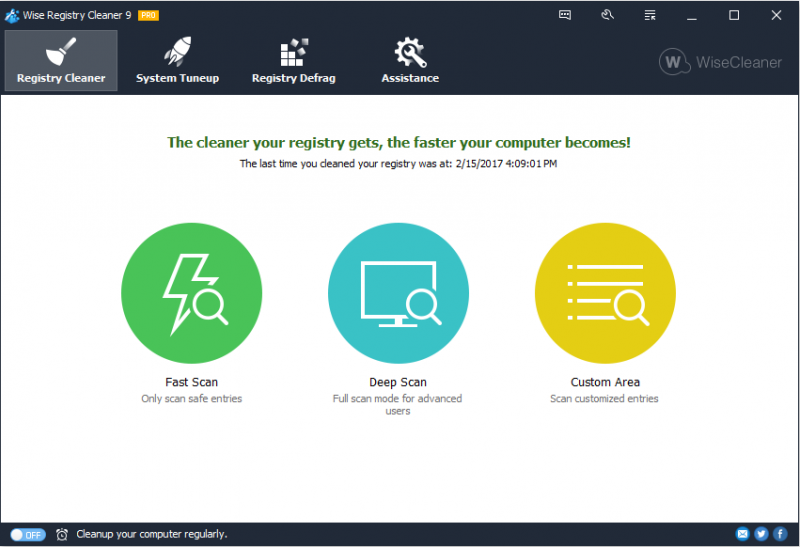Image resolution: width=800 pixels, height=547 pixels.
Task: Maximize the Wise Registry Cleaner window
Action: (734, 15)
